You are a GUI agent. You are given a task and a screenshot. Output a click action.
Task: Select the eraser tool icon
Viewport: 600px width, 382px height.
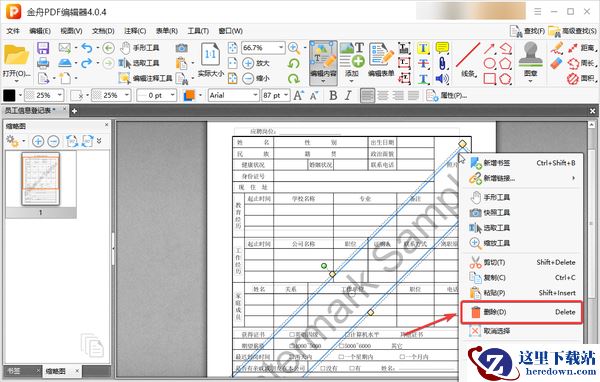pos(557,63)
